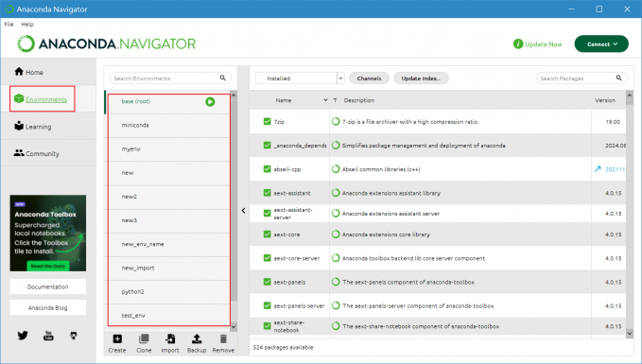Viewport: 642px width, 364px height.
Task: Click the upgrade arrow icon for abseil-cpp
Action: [x=598, y=169]
